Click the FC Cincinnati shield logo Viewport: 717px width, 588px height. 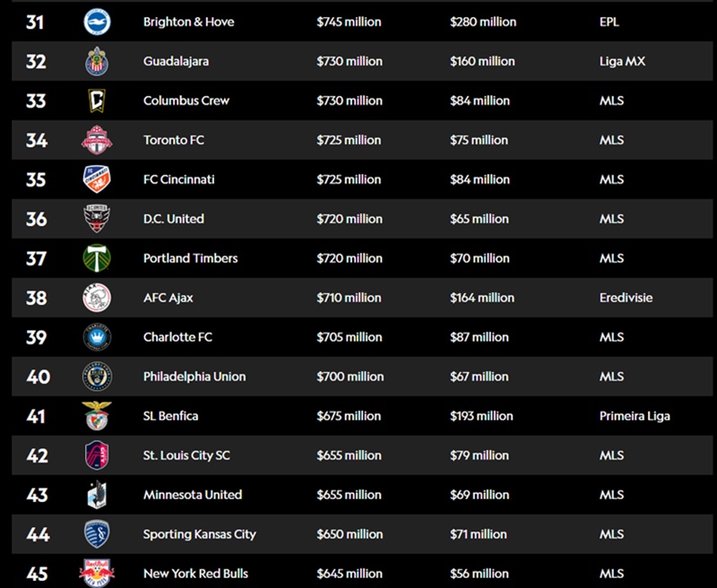click(97, 179)
